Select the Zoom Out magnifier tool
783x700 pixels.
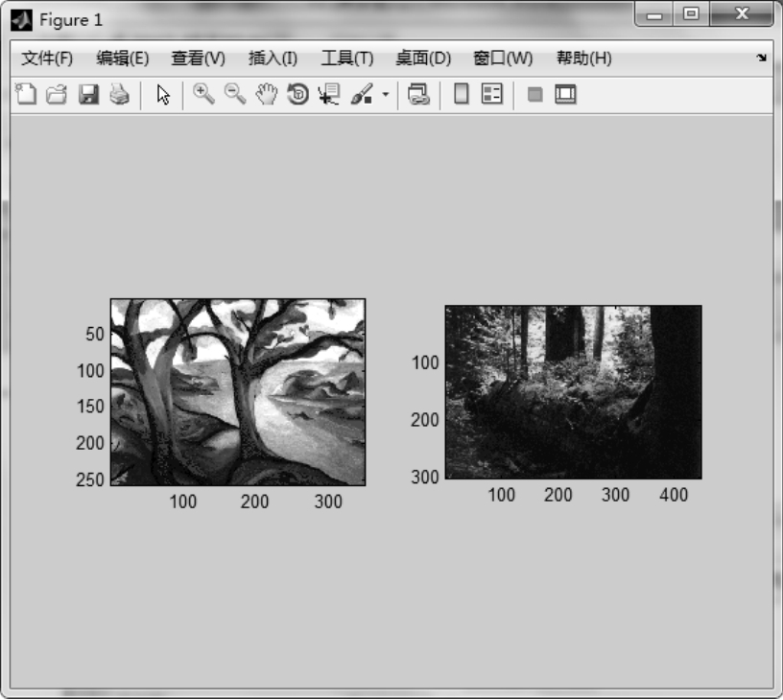(234, 94)
